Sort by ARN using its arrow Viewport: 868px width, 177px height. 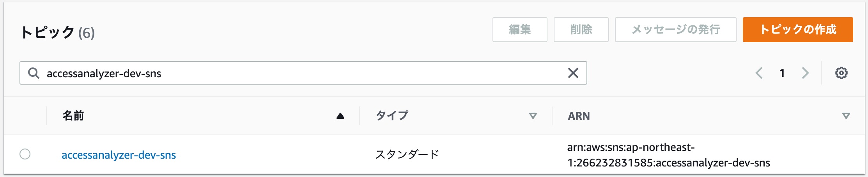846,116
